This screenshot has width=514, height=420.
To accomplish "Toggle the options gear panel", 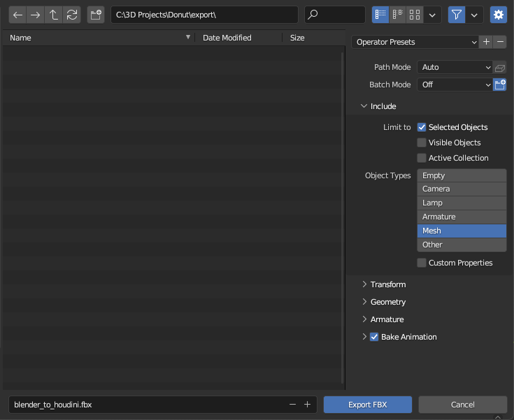I will click(x=499, y=15).
